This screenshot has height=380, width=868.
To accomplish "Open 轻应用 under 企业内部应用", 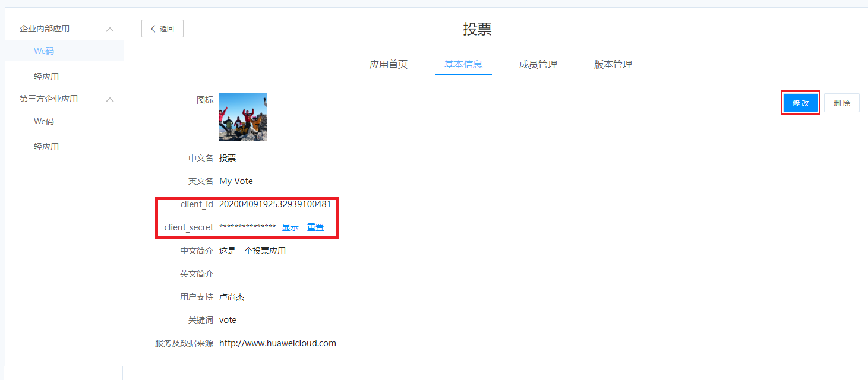I will [x=46, y=77].
